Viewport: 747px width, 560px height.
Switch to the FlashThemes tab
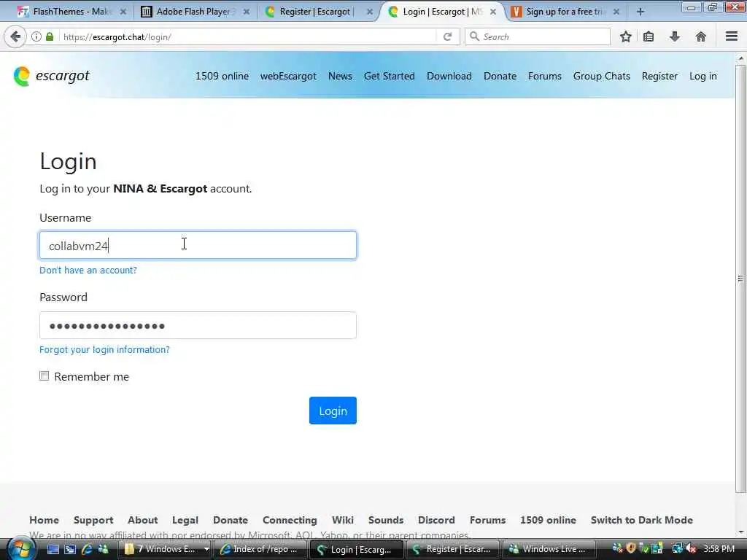71,12
